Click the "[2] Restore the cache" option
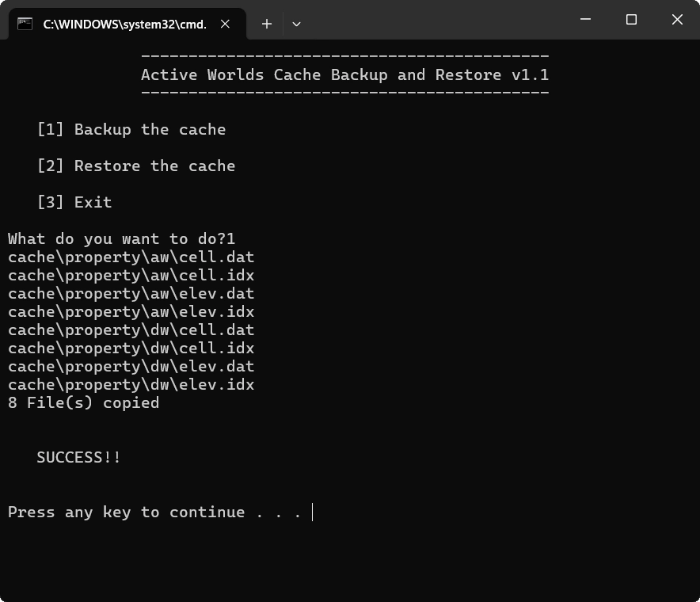The width and height of the screenshot is (700, 602). click(135, 166)
